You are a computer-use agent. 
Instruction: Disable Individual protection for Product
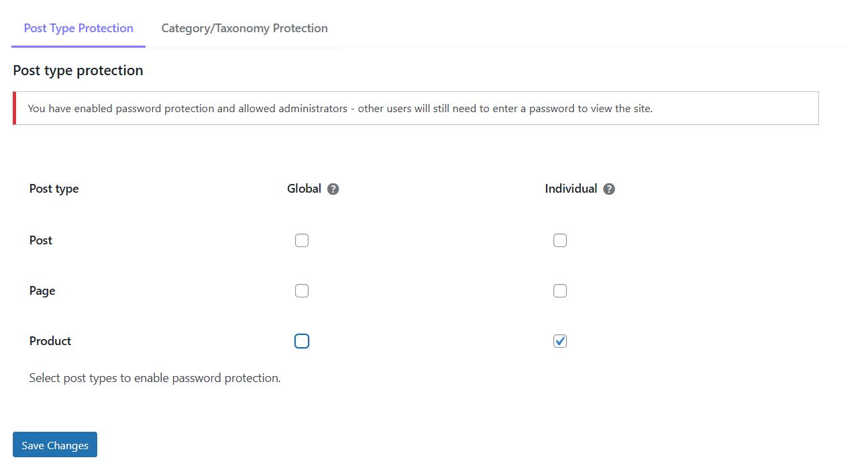(x=560, y=340)
